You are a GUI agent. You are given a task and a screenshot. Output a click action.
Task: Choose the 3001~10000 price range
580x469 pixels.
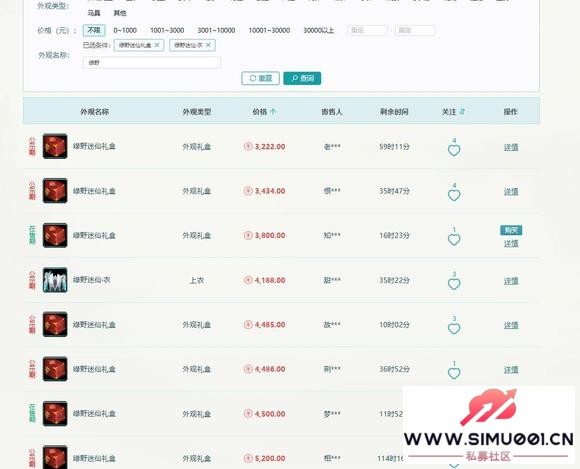pos(216,30)
